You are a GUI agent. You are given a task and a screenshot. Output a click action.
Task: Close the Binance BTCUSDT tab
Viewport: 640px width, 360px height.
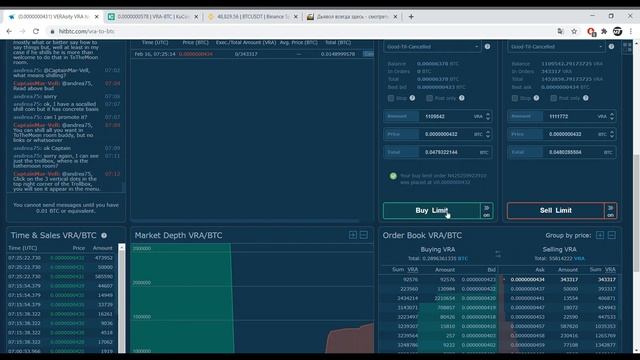point(296,17)
